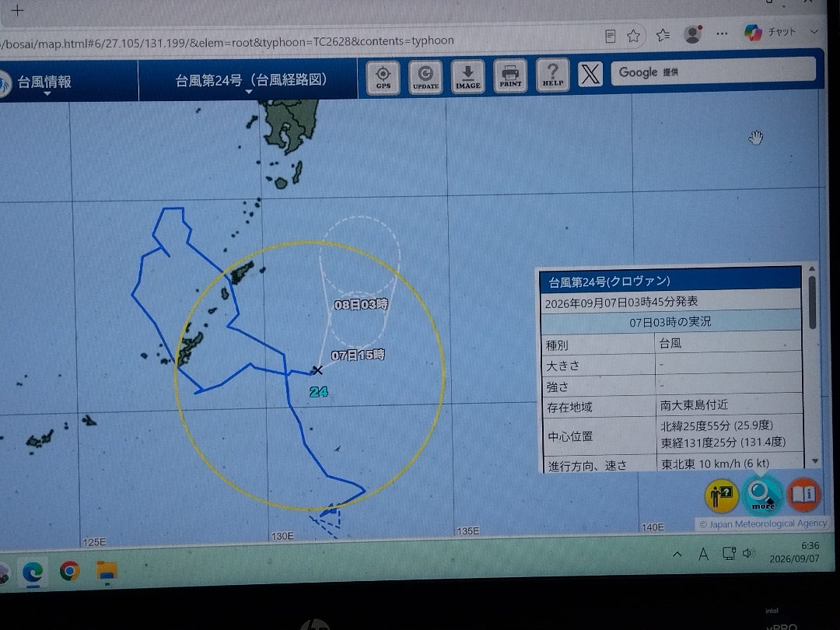The width and height of the screenshot is (840, 630).
Task: Click the 08日03時 forecast label
Action: click(361, 304)
